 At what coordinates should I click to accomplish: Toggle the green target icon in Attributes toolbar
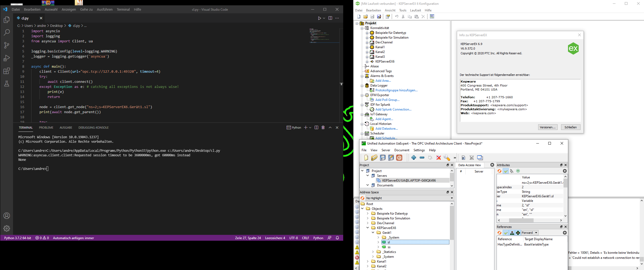point(518,171)
